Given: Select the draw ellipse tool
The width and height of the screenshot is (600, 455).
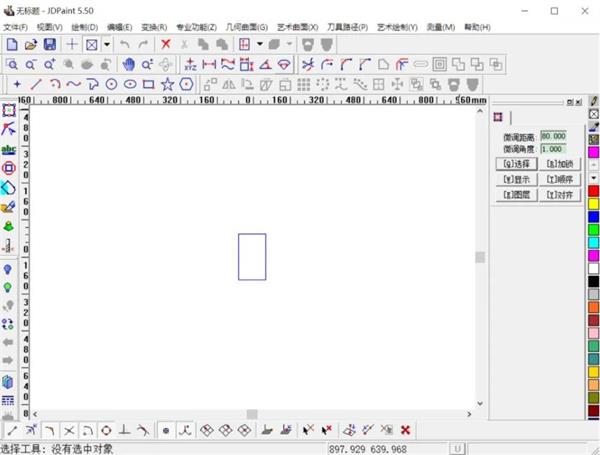Looking at the screenshot, I should (130, 84).
